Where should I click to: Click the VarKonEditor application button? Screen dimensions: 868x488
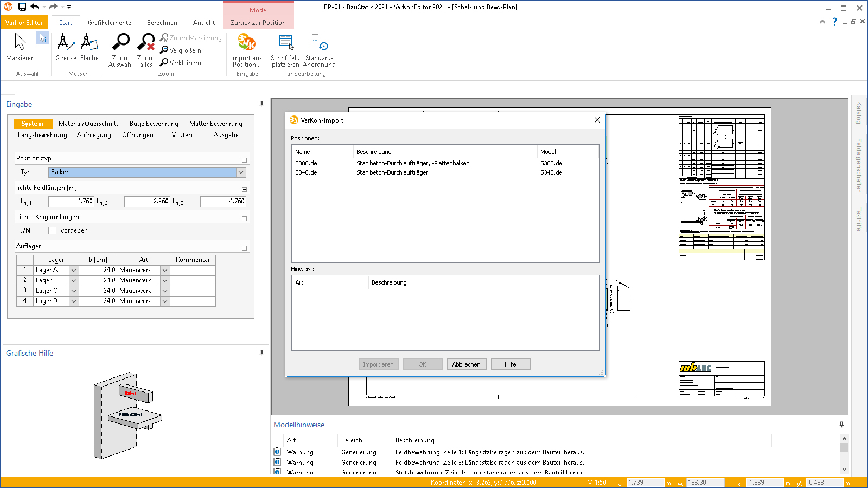point(24,23)
